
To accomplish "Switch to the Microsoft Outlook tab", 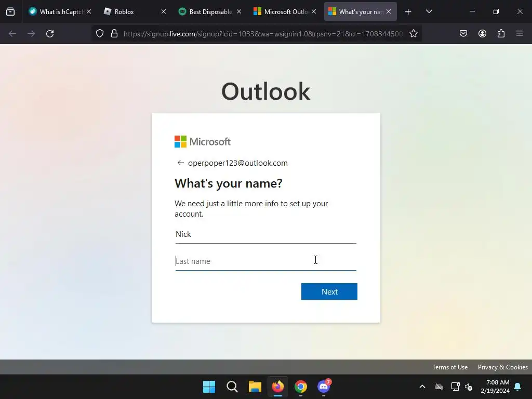I will click(x=285, y=11).
